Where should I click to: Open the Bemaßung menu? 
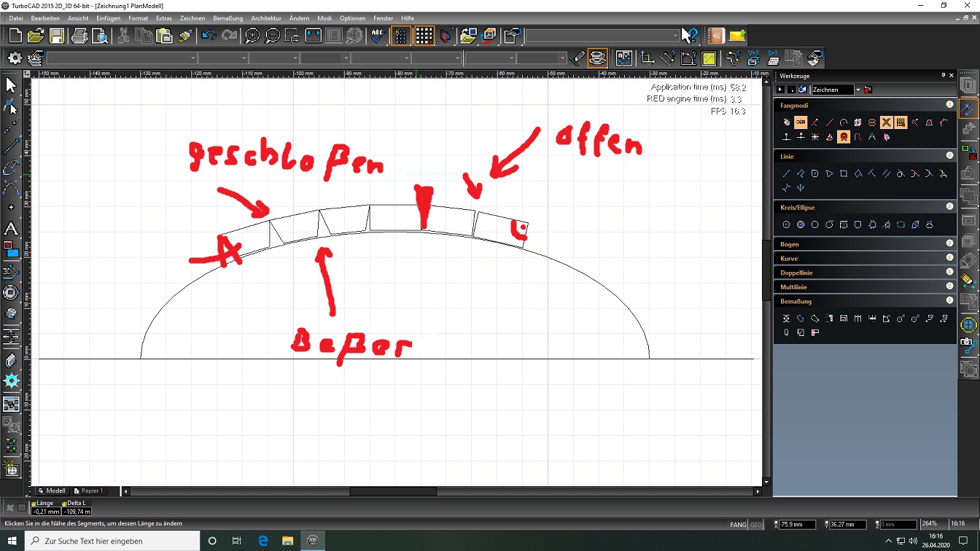coord(227,18)
